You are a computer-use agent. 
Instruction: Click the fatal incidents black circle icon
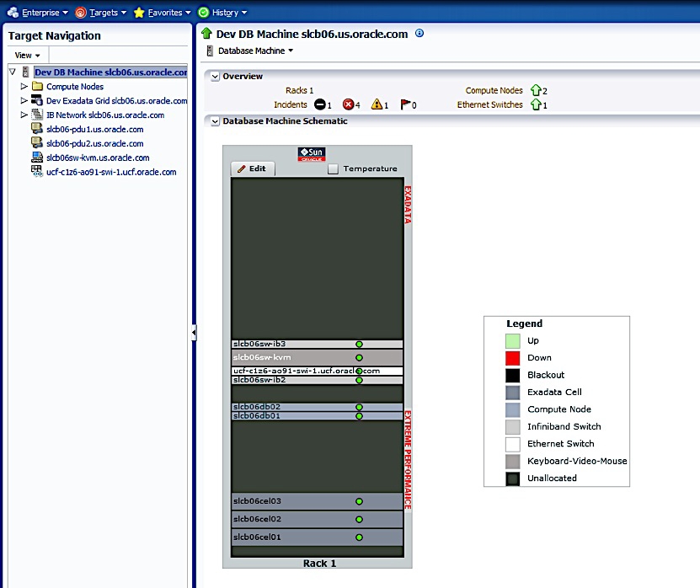pyautogui.click(x=320, y=105)
